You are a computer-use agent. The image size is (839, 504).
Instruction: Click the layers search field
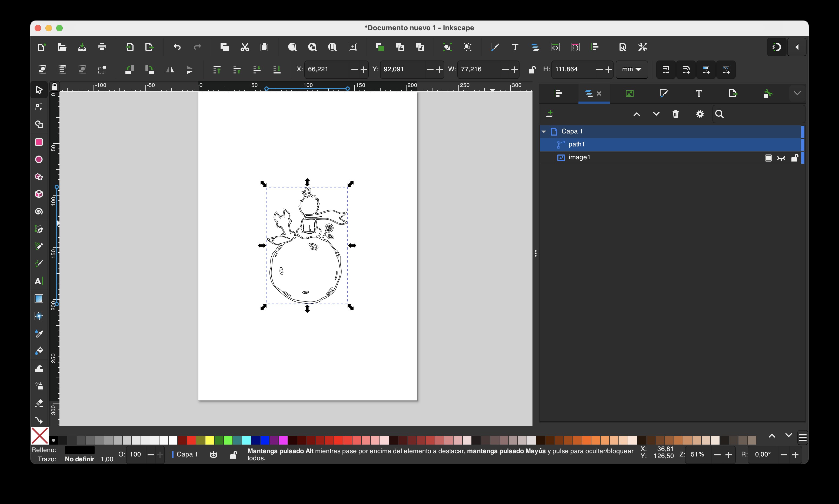(759, 114)
